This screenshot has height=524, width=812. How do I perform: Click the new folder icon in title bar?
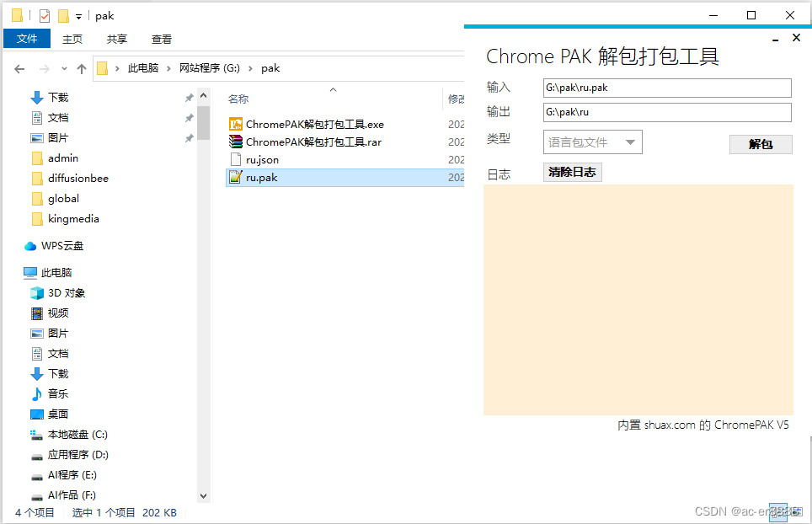point(63,16)
